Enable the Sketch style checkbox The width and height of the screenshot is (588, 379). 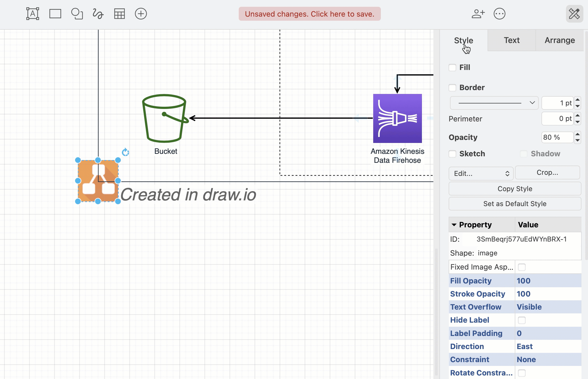coord(452,154)
